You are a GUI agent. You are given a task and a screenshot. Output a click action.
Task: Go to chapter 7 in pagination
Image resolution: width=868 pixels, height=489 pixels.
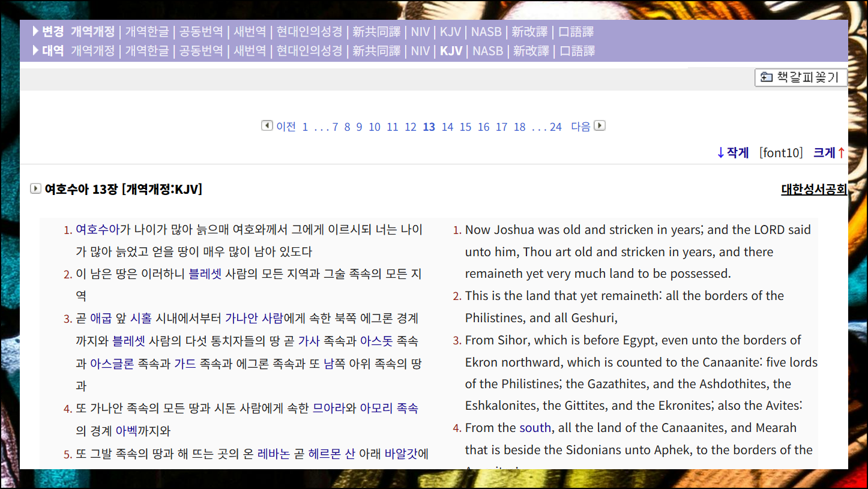click(x=335, y=127)
